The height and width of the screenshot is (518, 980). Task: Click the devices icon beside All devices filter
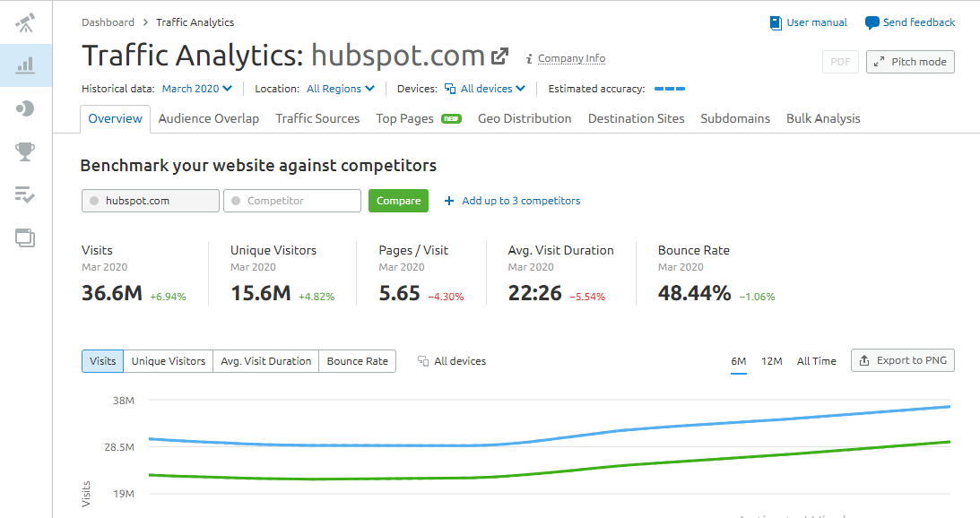click(450, 89)
